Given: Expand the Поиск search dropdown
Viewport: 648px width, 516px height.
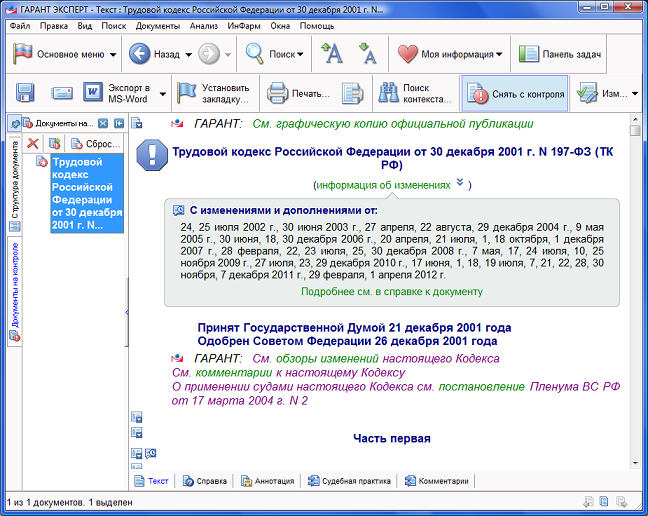Looking at the screenshot, I should coord(300,54).
